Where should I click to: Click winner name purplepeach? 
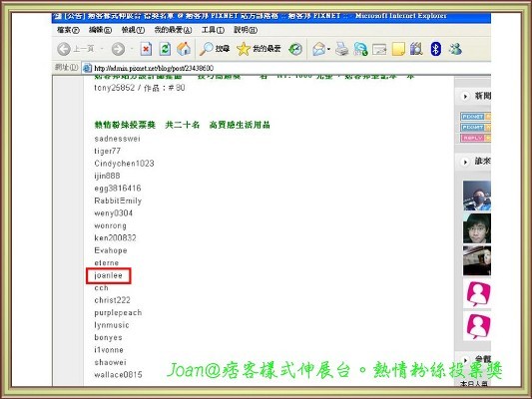pyautogui.click(x=118, y=312)
